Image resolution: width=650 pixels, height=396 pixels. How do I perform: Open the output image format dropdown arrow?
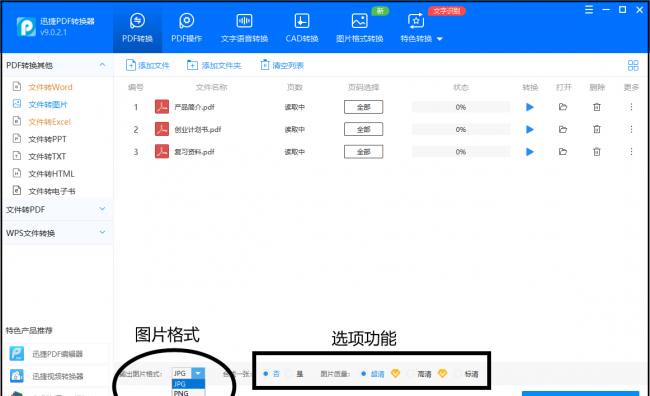tap(198, 373)
